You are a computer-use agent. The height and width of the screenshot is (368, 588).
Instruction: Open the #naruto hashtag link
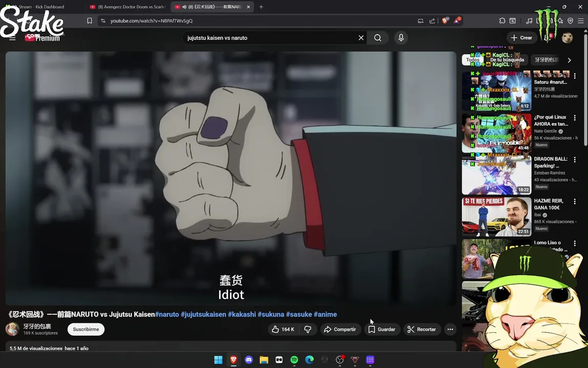point(167,314)
